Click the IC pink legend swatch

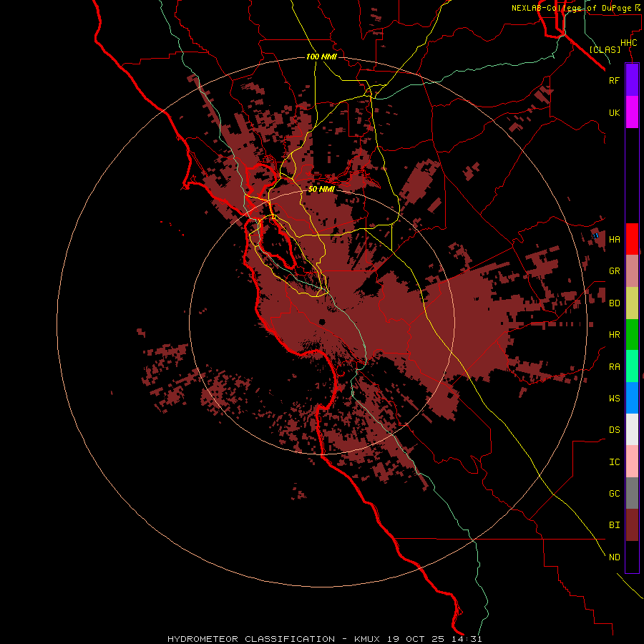point(632,462)
